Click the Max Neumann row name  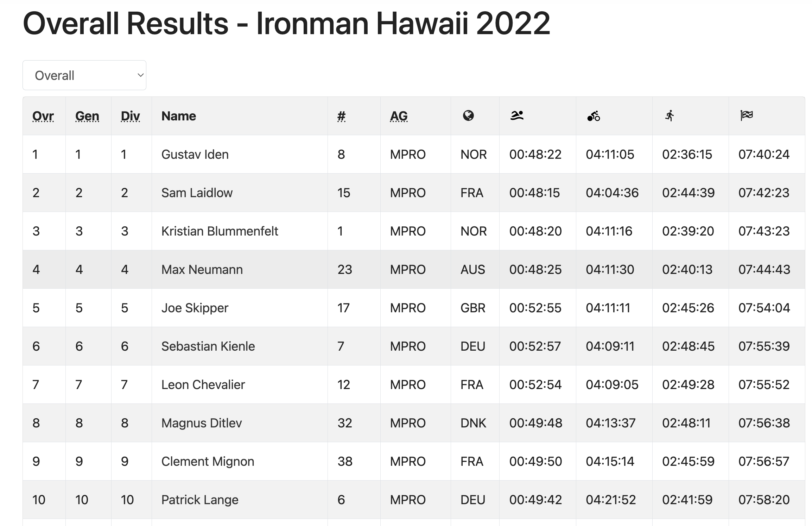202,269
